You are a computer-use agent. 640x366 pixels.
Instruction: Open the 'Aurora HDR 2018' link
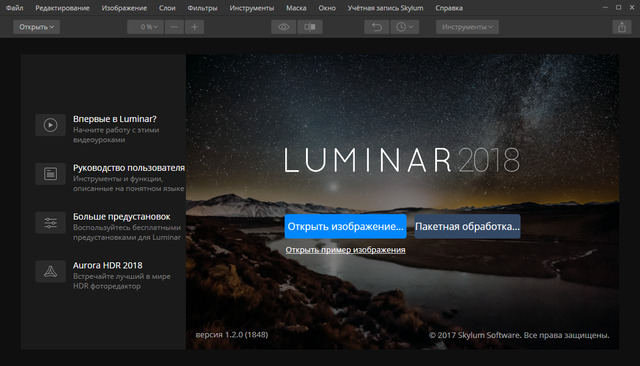108,265
